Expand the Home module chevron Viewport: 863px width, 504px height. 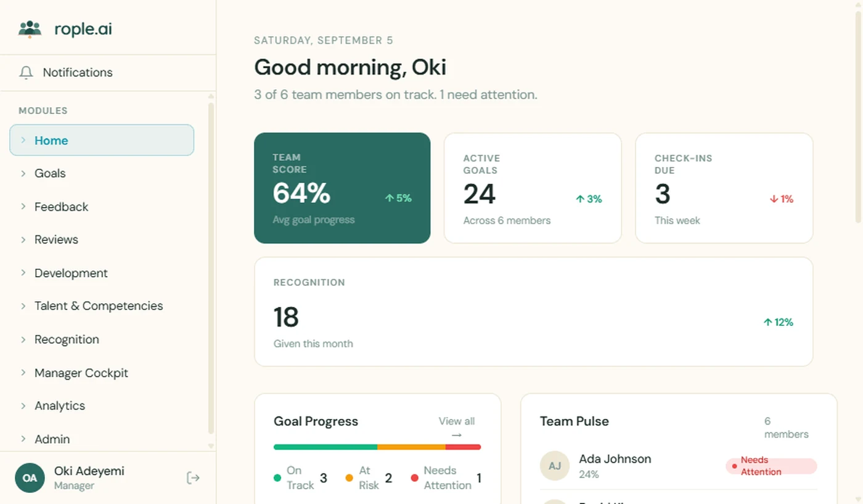23,140
